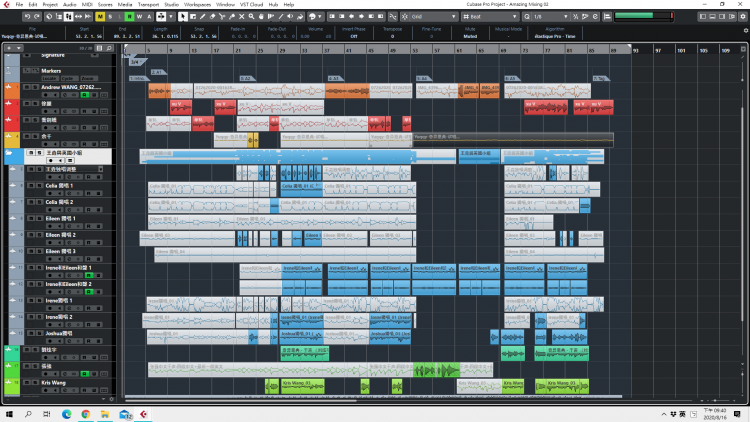Image resolution: width=750 pixels, height=422 pixels.
Task: Click the Redo arrow icon
Action: [37, 17]
